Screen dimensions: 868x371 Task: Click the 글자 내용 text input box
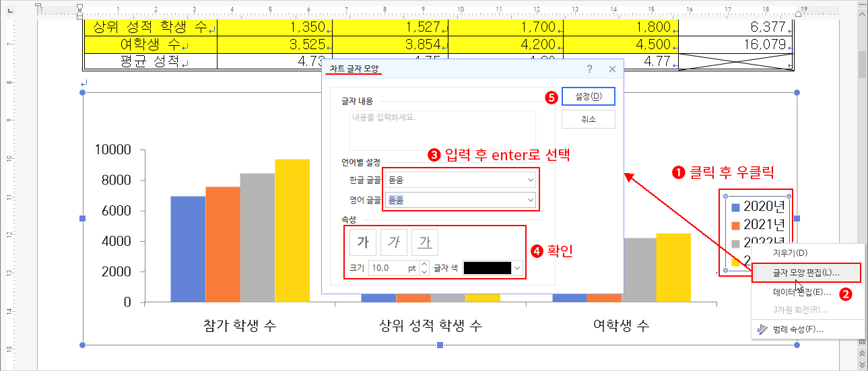click(442, 130)
